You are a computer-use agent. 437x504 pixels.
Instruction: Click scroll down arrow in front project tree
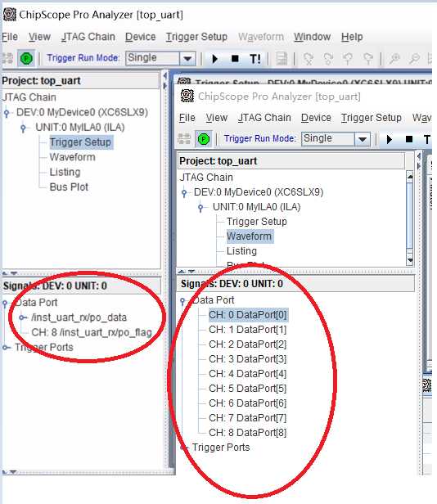click(x=410, y=260)
